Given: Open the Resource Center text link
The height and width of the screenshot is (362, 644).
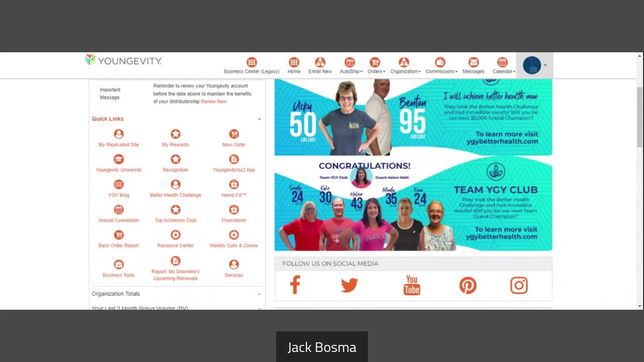Looking at the screenshot, I should tap(176, 246).
